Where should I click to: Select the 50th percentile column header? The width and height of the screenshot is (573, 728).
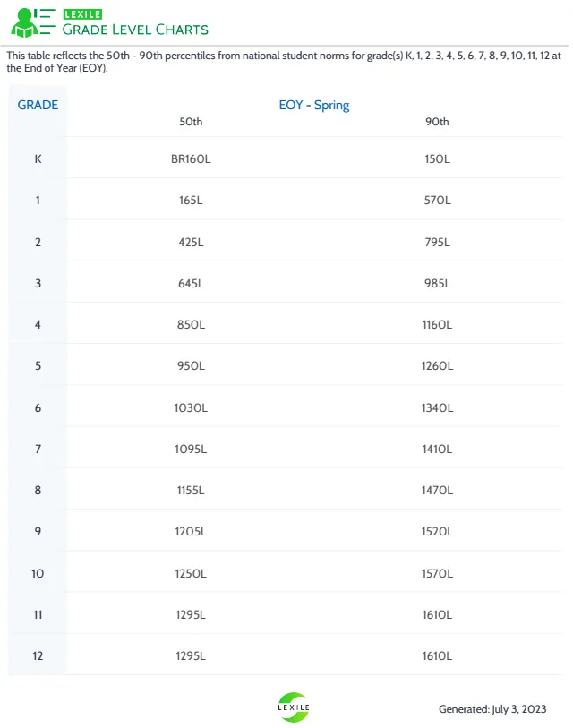coord(191,122)
